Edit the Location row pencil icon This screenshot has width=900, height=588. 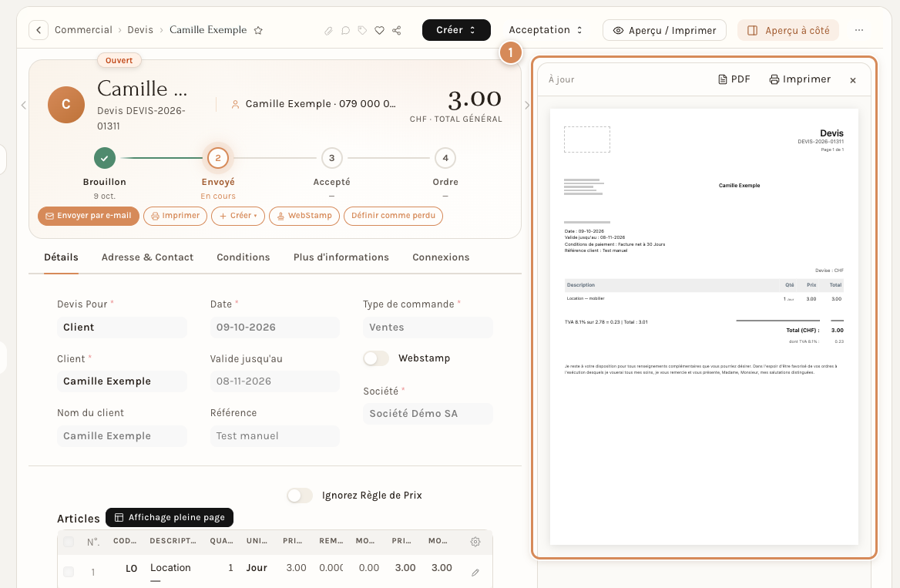pos(475,573)
